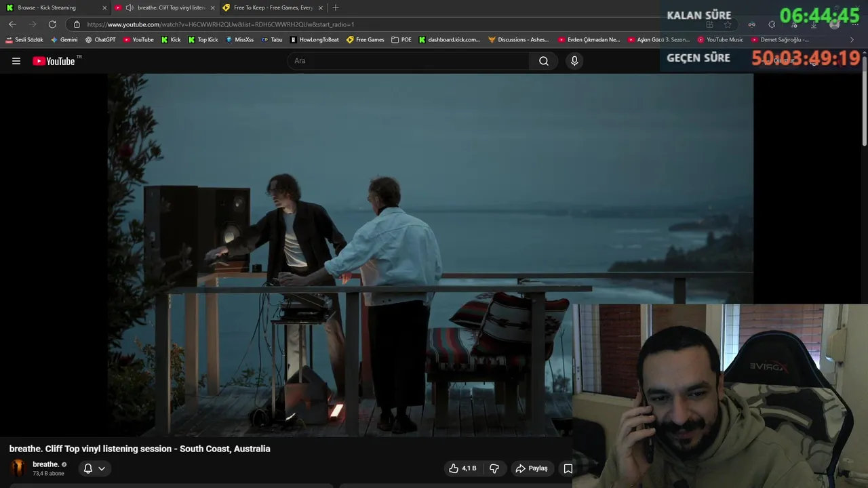This screenshot has width=868, height=488.
Task: Open the Evden Çıkmadan Ne... bookmark
Action: tap(589, 39)
